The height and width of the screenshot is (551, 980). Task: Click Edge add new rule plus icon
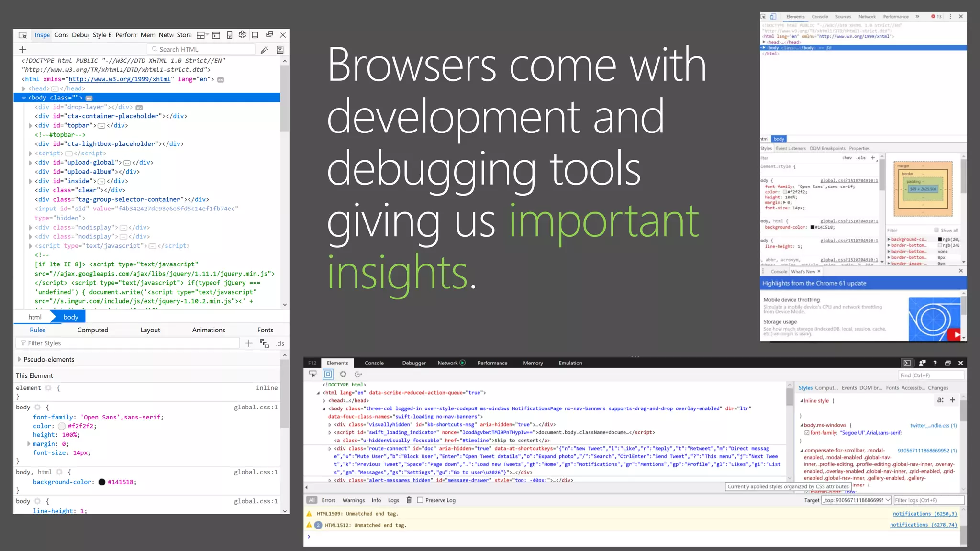click(952, 400)
